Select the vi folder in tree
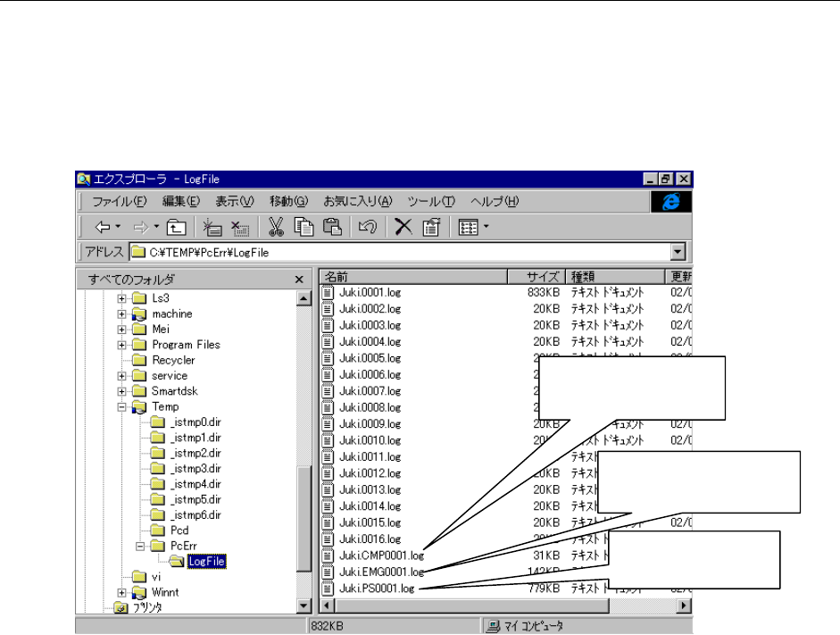840x635 pixels. click(156, 577)
